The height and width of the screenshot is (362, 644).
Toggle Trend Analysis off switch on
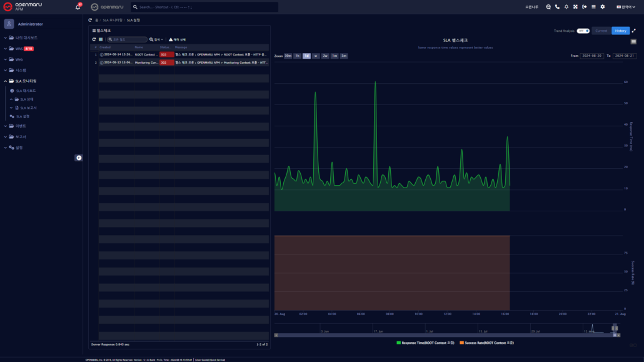pyautogui.click(x=581, y=31)
